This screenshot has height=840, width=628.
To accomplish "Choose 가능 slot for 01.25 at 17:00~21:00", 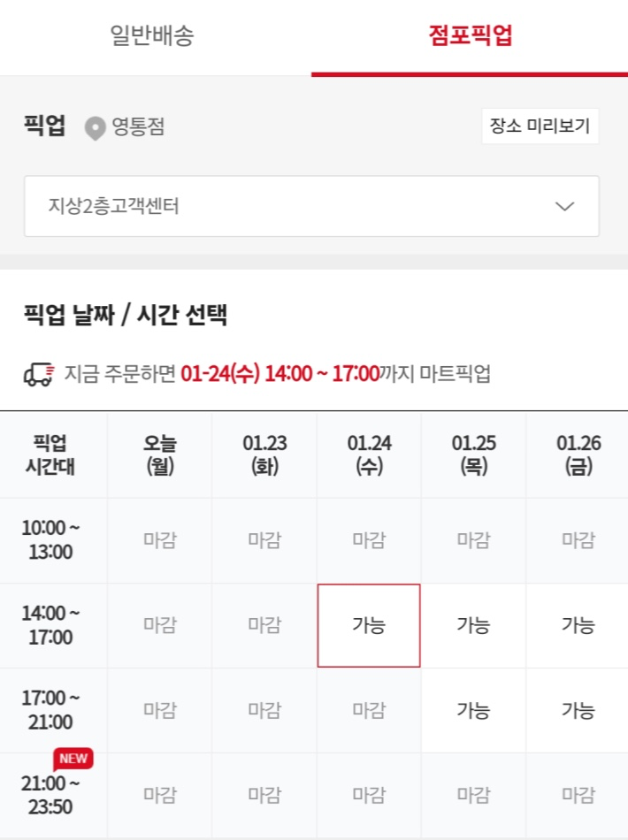I will [472, 710].
